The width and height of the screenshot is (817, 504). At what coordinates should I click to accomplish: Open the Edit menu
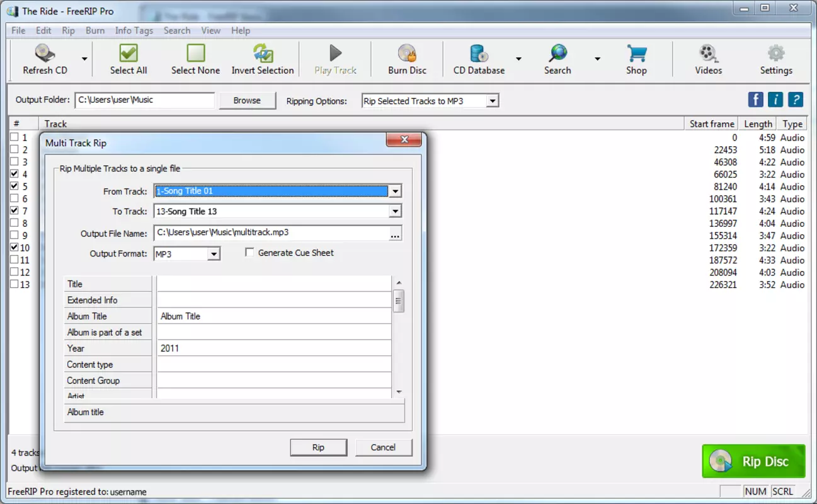pos(43,30)
